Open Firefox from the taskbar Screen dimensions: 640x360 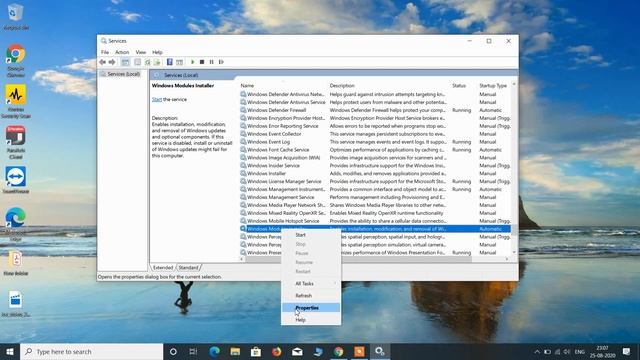pos(276,351)
